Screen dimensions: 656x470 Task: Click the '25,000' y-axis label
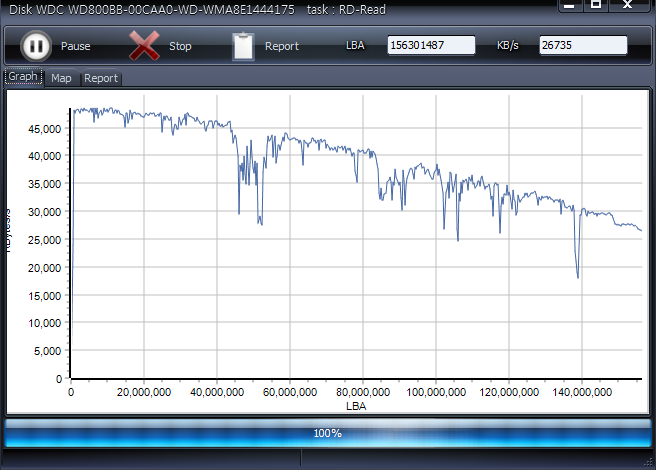pyautogui.click(x=44, y=240)
